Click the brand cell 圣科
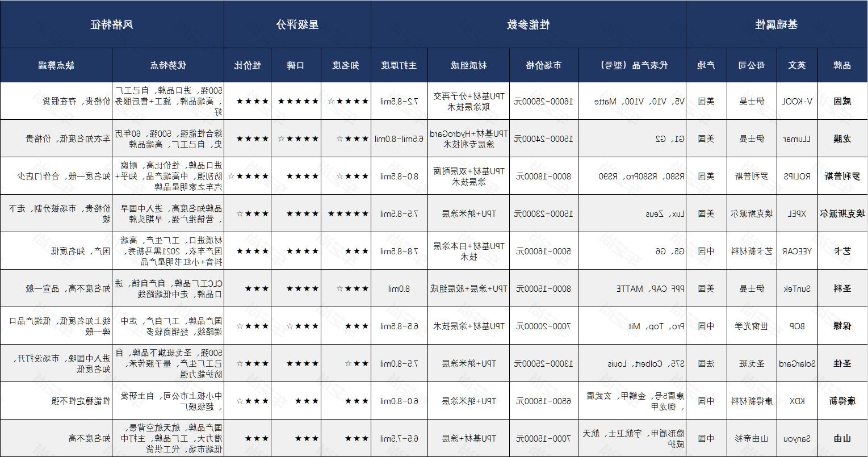 842,288
